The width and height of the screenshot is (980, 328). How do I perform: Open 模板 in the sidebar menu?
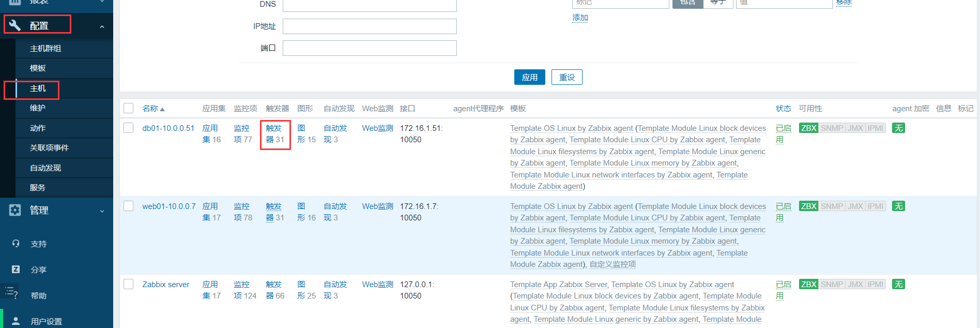38,68
